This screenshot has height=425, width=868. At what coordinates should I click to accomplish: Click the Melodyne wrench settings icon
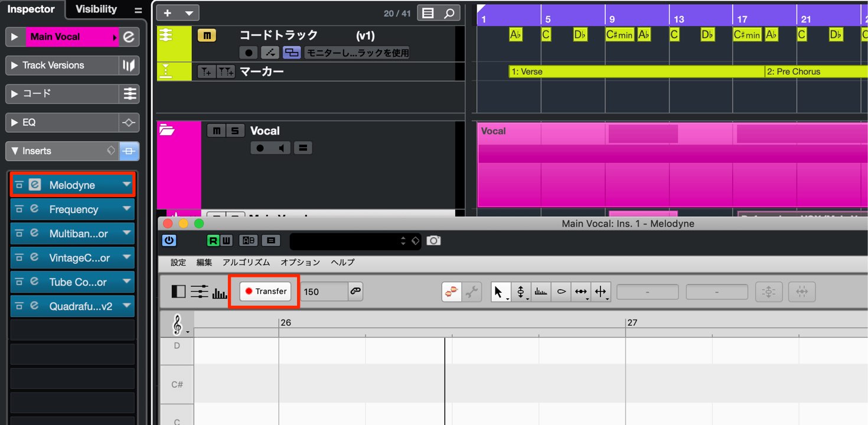click(x=472, y=292)
